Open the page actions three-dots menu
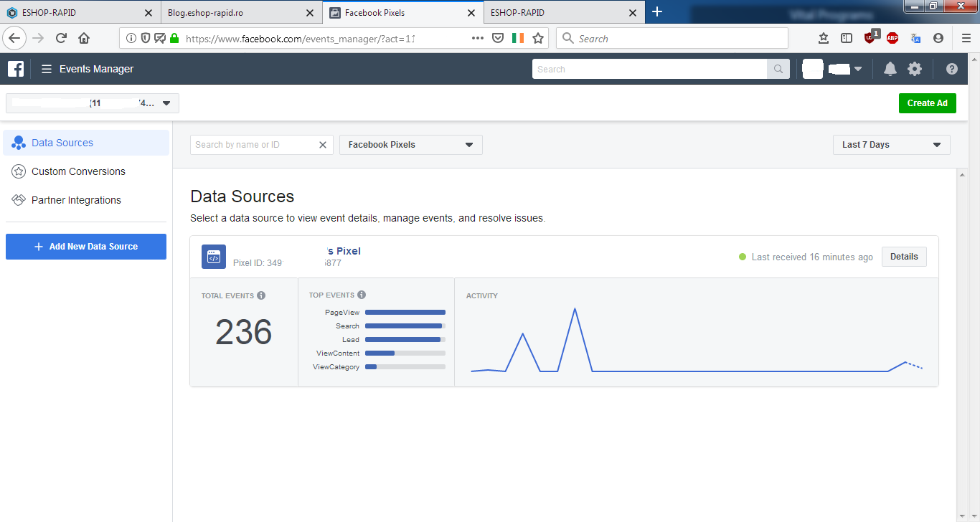 [478, 38]
